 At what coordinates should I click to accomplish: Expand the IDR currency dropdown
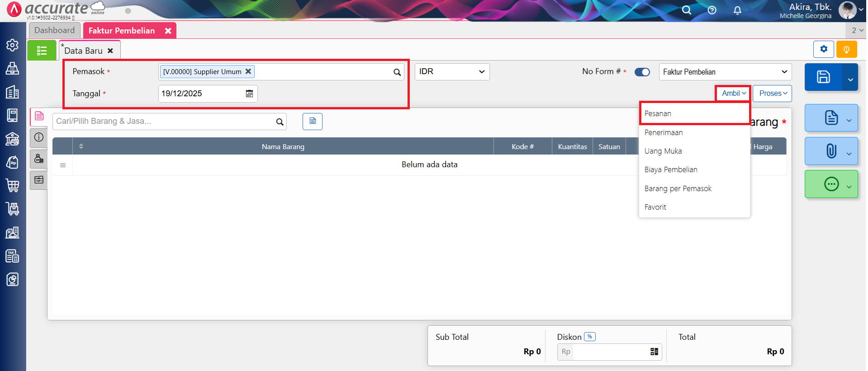(x=451, y=72)
